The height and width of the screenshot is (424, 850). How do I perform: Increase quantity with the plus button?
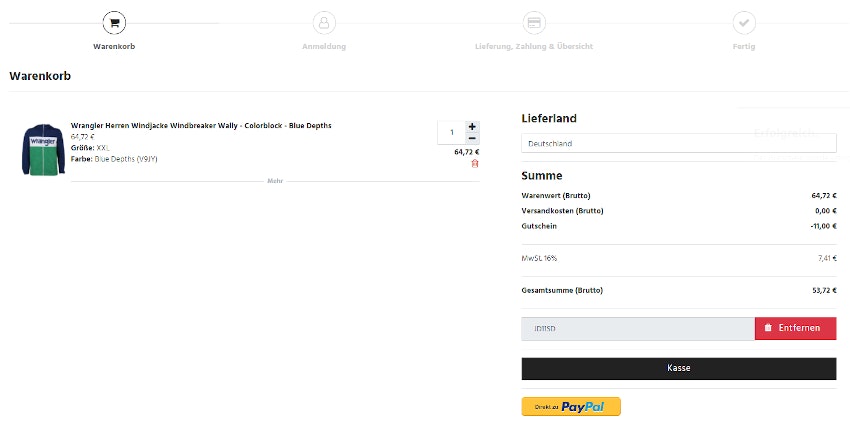(x=472, y=127)
